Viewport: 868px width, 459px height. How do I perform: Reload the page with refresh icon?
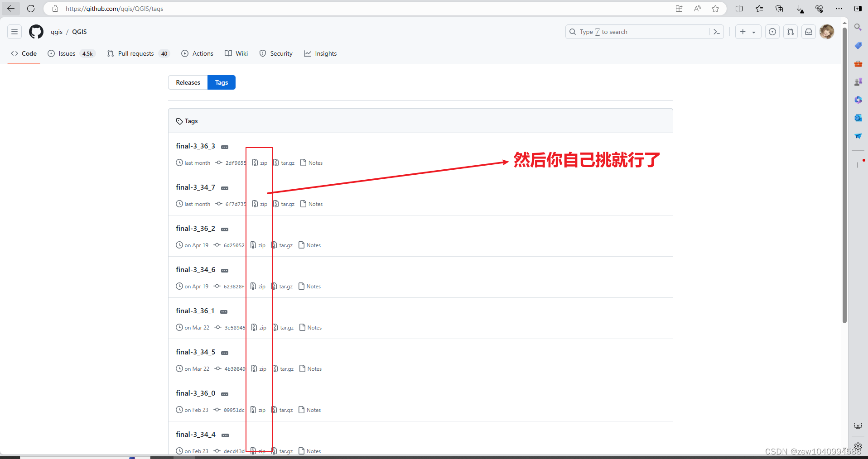point(31,9)
